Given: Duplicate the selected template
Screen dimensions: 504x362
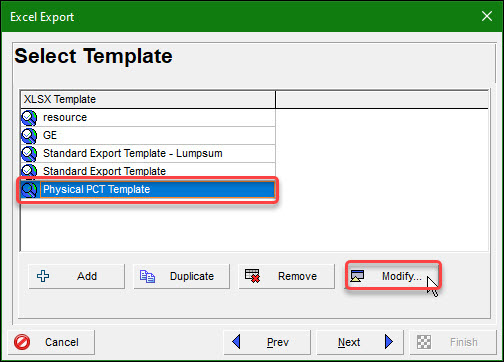Looking at the screenshot, I should (x=182, y=276).
